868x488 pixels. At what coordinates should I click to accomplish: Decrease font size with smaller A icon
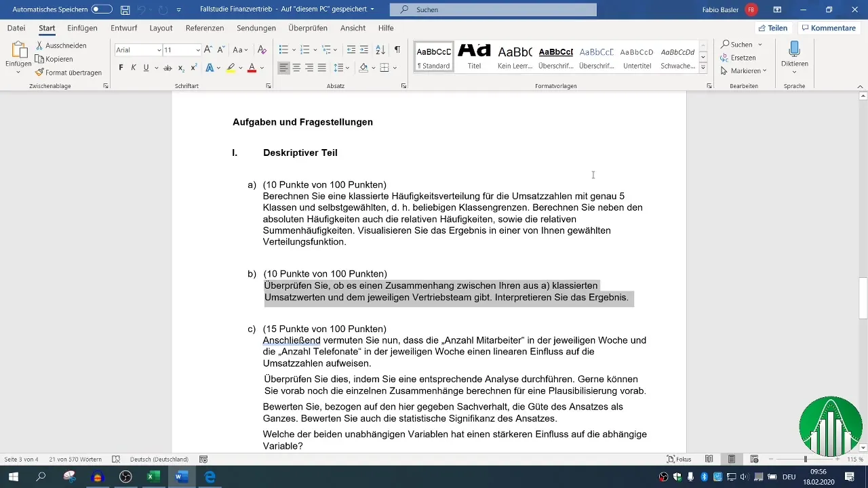point(221,50)
